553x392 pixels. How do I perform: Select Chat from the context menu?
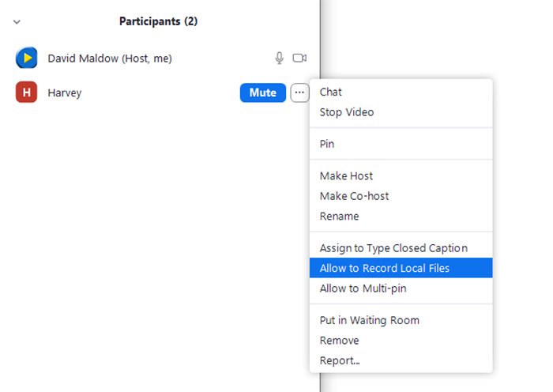331,92
